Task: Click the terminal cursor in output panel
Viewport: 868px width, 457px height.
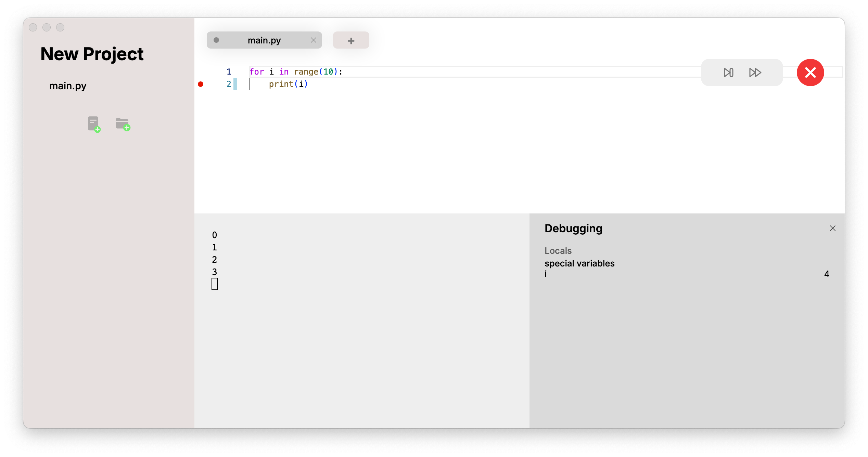Action: pyautogui.click(x=215, y=284)
